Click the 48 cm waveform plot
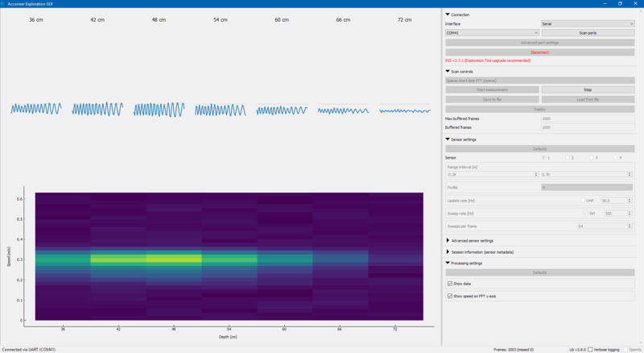Viewport: 644px width, 353px height. click(x=159, y=110)
